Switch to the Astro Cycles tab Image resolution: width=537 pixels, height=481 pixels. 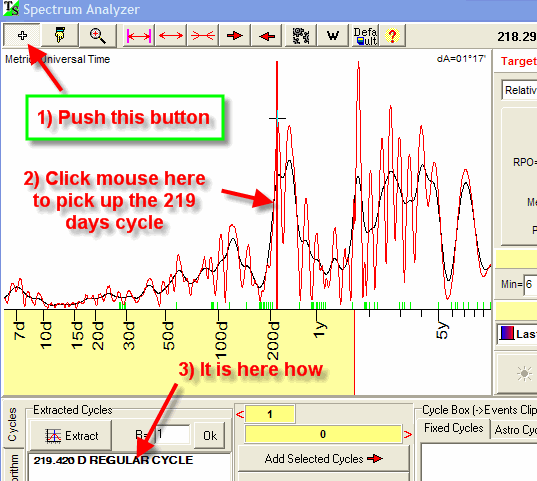[514, 430]
